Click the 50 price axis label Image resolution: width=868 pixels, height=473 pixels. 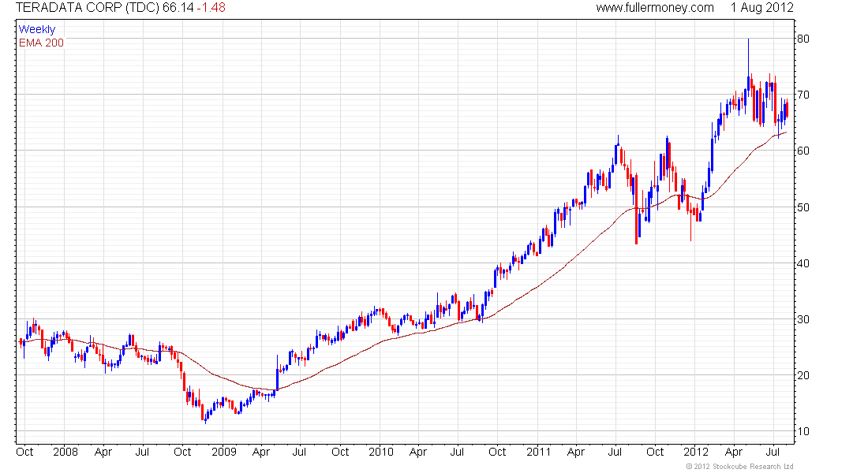pos(803,207)
